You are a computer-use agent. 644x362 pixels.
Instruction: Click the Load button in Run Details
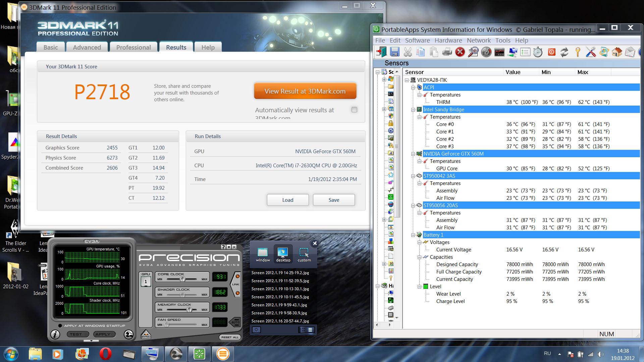point(288,200)
